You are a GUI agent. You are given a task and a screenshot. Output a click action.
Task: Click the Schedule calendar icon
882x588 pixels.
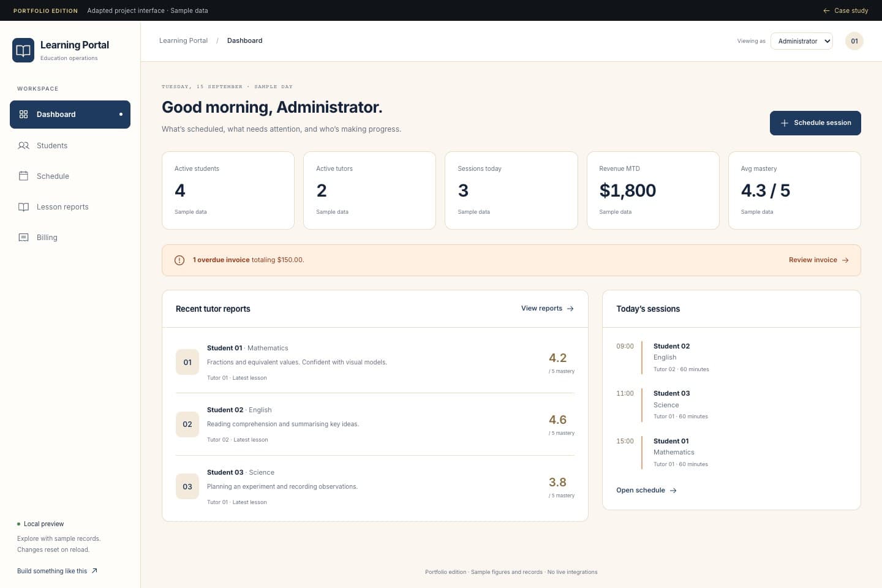[x=24, y=176]
